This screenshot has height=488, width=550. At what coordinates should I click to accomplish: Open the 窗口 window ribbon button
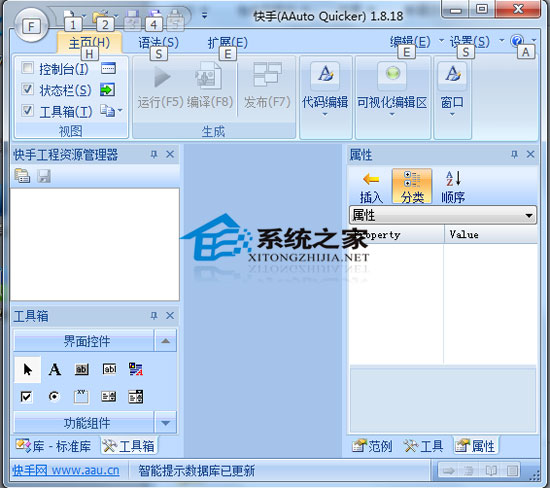[x=452, y=97]
